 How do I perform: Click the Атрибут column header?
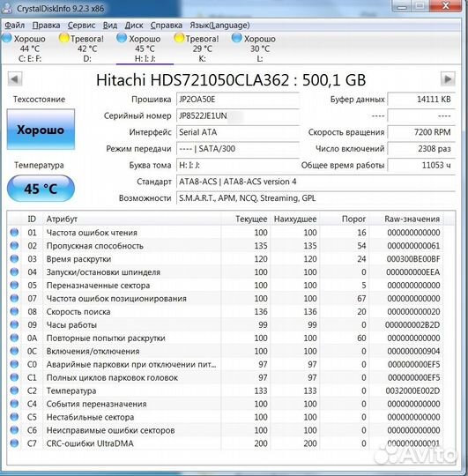coord(132,219)
